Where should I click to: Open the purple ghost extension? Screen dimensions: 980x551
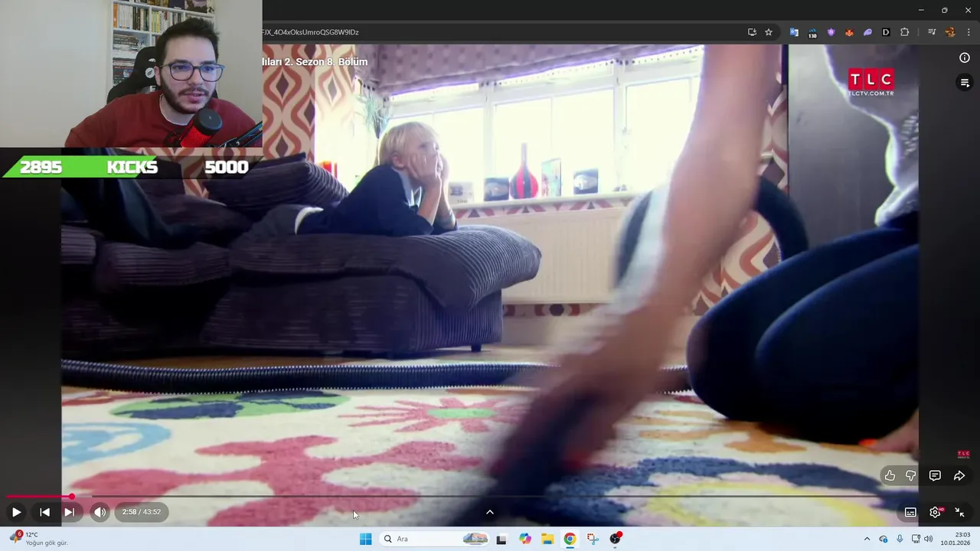click(867, 32)
